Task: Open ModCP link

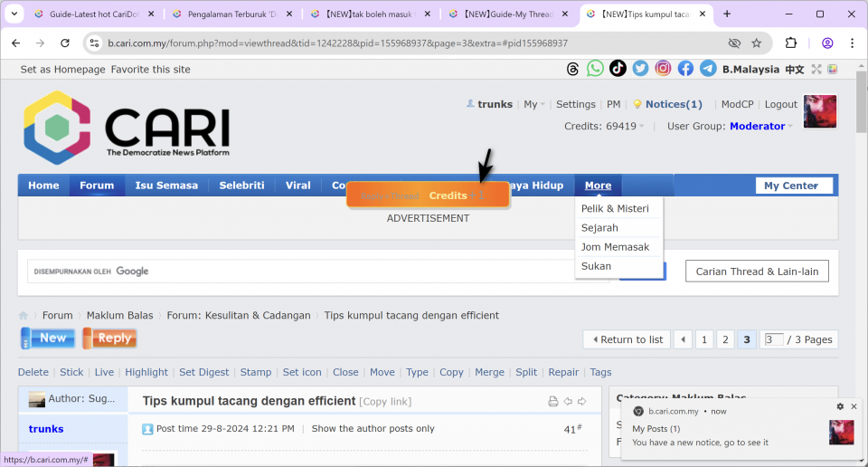Action: (738, 104)
